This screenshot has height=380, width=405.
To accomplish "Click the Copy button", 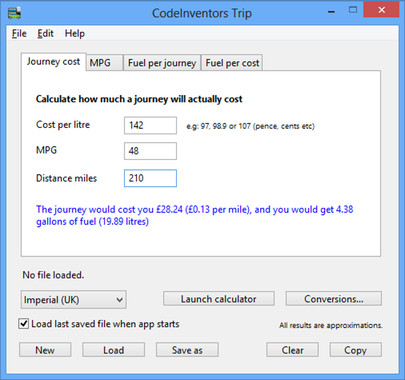I will point(356,350).
